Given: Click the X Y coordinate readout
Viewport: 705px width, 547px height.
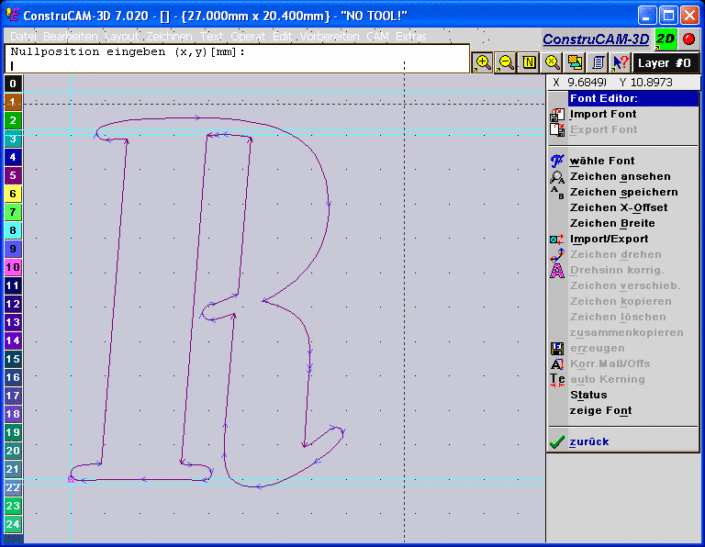Looking at the screenshot, I should (x=623, y=83).
